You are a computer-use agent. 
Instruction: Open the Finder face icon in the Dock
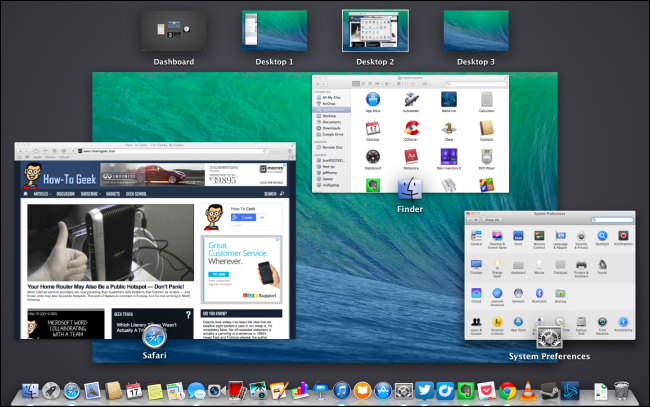(30, 391)
